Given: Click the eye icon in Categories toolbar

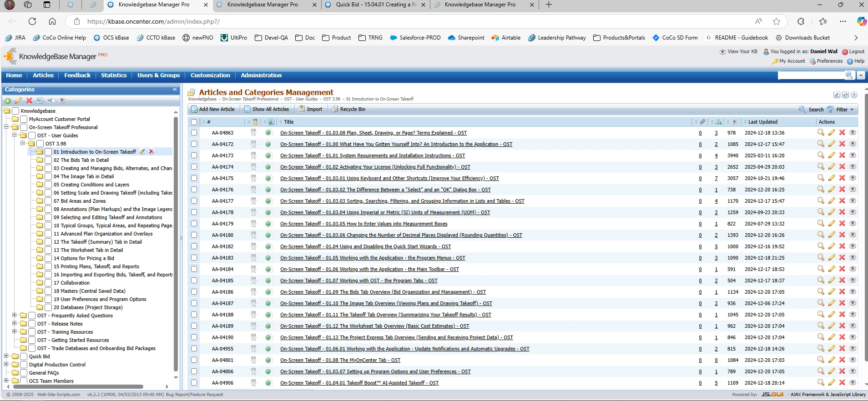Looking at the screenshot, I should [62, 100].
